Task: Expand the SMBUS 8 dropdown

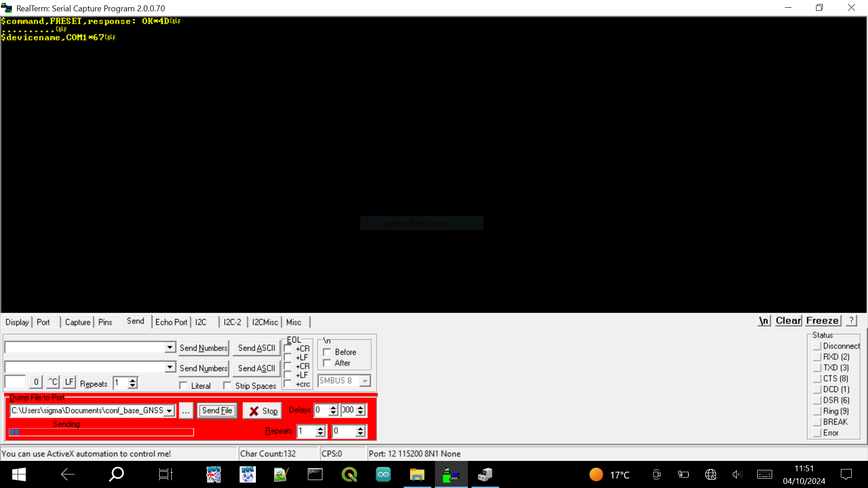Action: pyautogui.click(x=365, y=381)
